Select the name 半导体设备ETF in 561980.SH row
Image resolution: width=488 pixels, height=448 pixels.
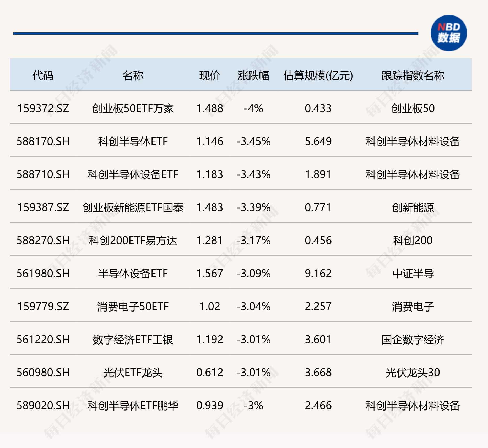133,274
